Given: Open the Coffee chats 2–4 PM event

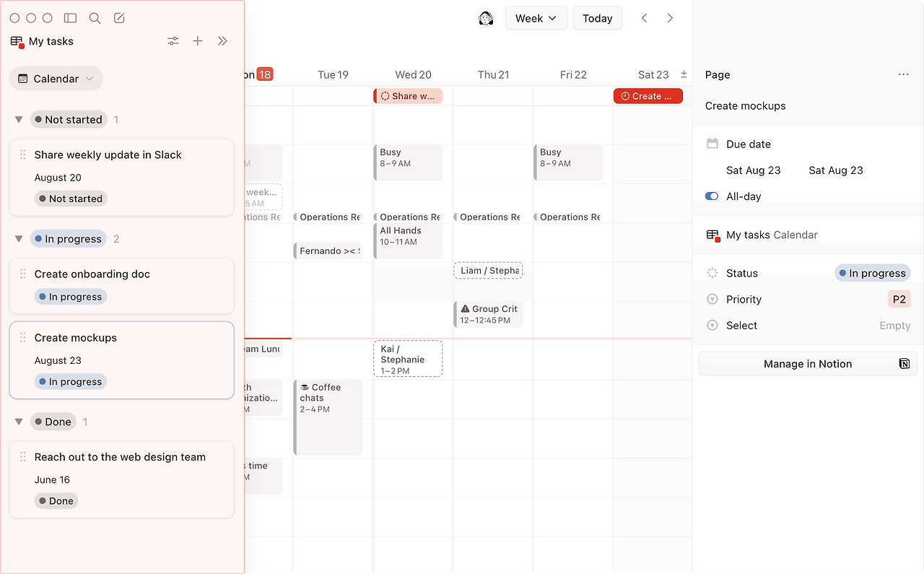Looking at the screenshot, I should [328, 417].
